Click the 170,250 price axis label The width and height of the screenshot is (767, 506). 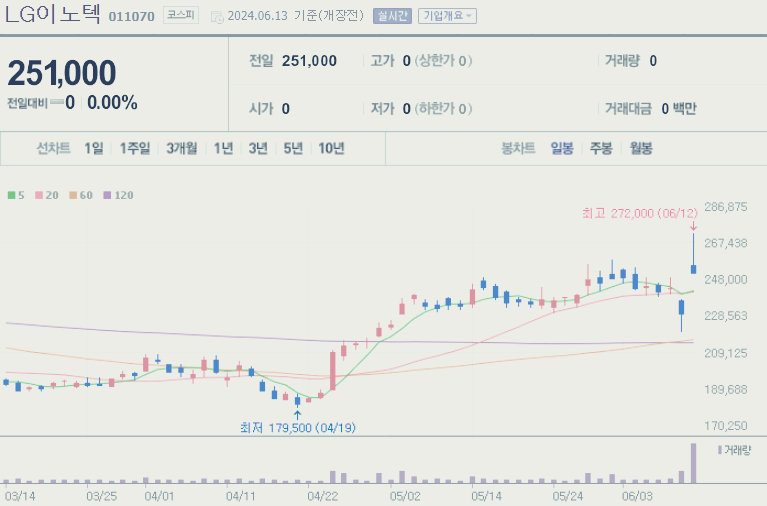point(726,426)
